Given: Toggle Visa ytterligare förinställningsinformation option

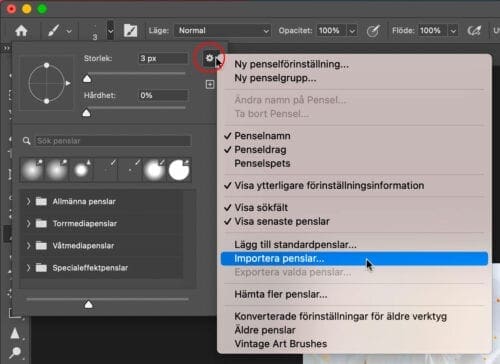Looking at the screenshot, I should [354, 185].
